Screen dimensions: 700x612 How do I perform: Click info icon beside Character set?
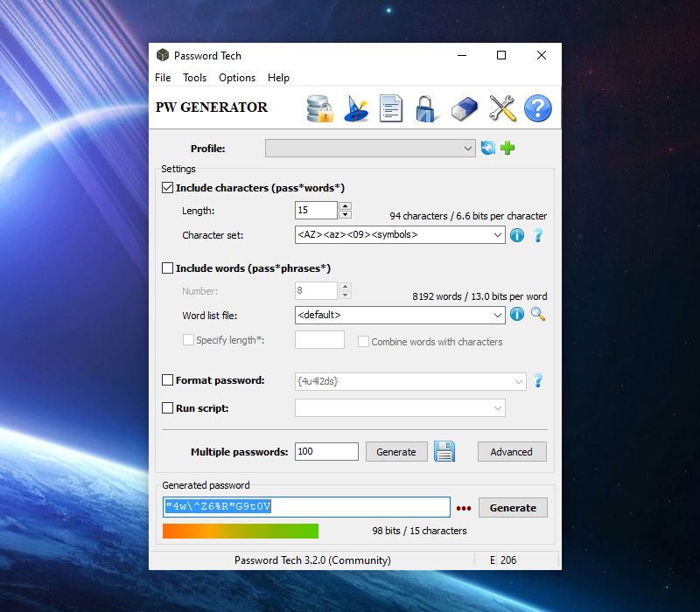tap(517, 235)
